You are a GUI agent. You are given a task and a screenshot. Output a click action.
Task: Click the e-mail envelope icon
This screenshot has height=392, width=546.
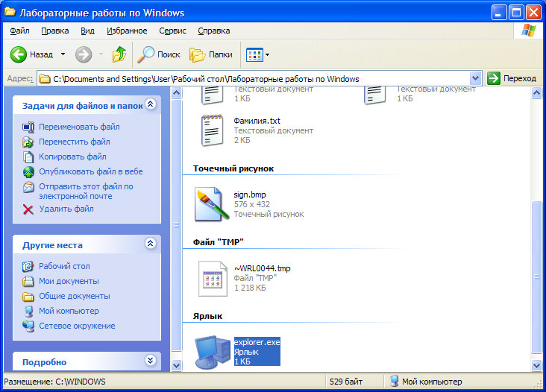28,187
